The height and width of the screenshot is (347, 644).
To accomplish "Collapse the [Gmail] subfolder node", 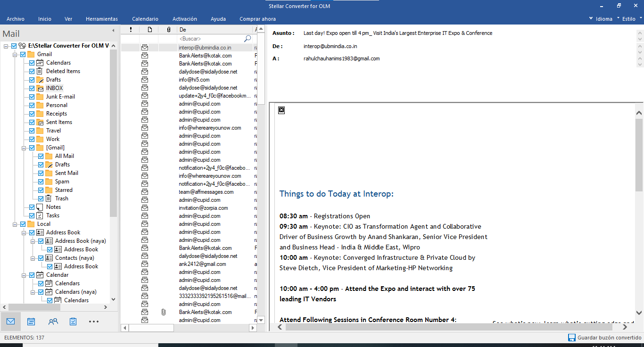I will (24, 148).
